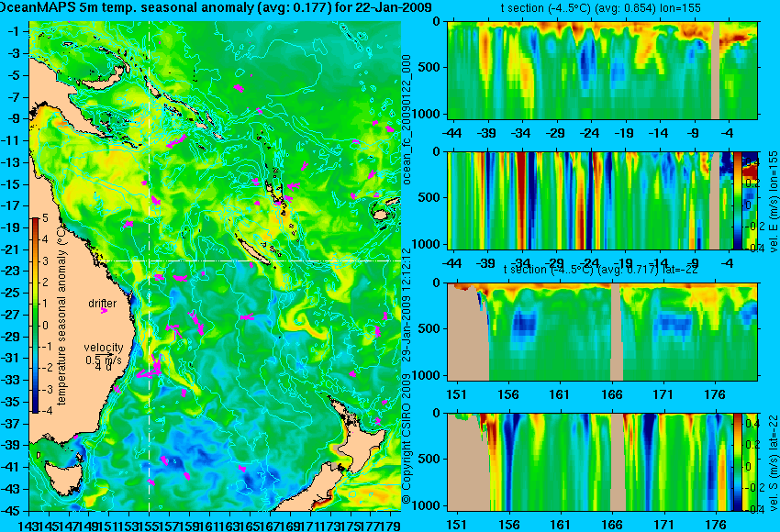Open the temperature section plot at lat=-22

point(602,332)
